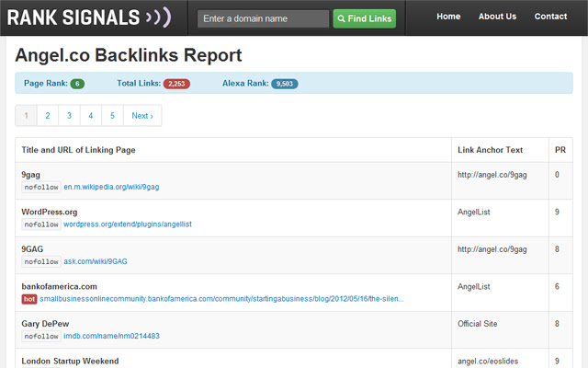Click the nofollow tag in the Gary DePew row
Viewport: 588px width, 368px height.
[x=41, y=336]
